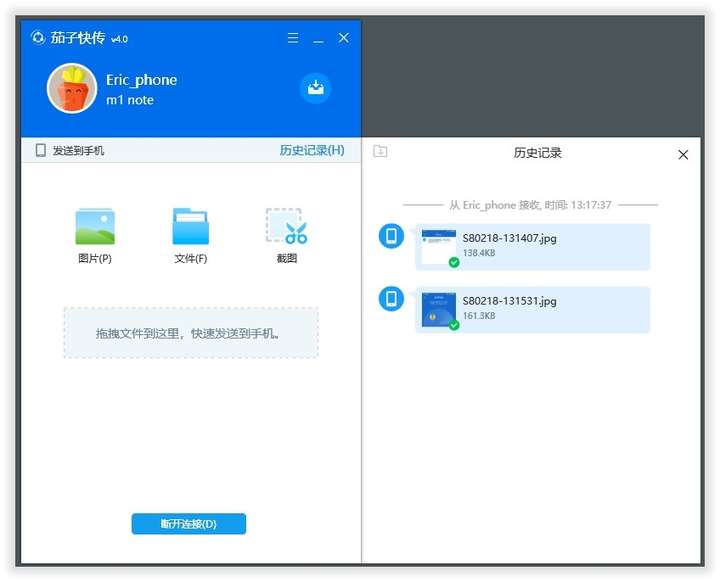
Task: Open the hamburger menu in title bar
Action: point(292,38)
